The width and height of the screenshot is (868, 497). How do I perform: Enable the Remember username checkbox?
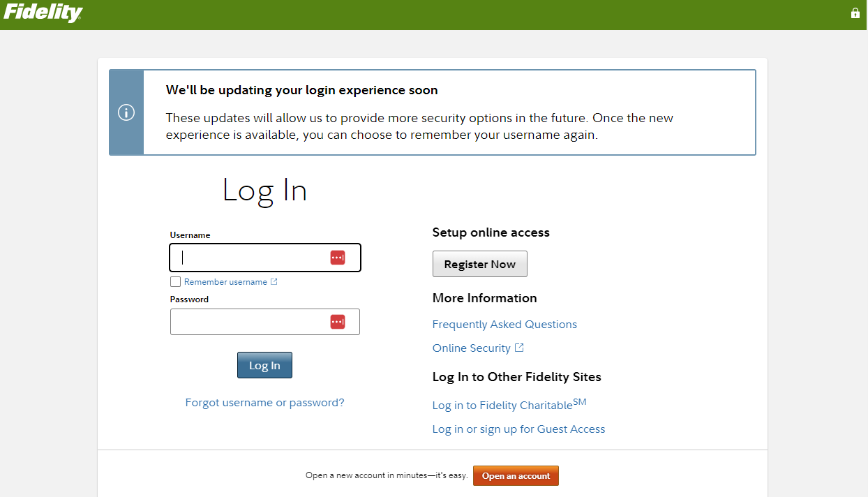point(175,281)
